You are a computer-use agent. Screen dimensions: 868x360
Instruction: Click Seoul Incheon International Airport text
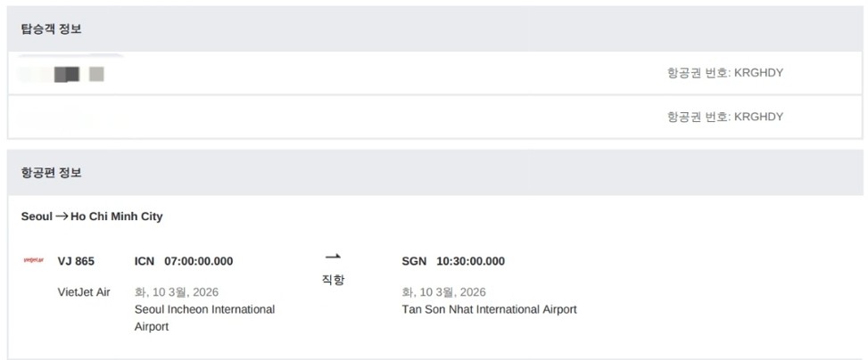[204, 309]
